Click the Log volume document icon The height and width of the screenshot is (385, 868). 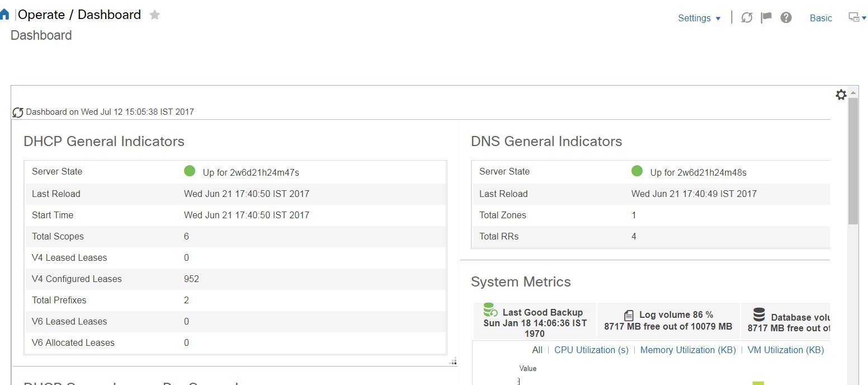click(x=629, y=316)
